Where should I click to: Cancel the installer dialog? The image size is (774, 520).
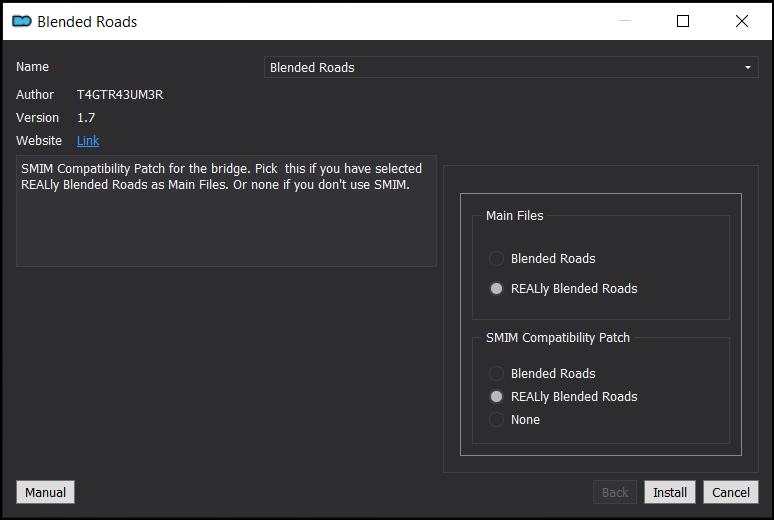tap(731, 492)
